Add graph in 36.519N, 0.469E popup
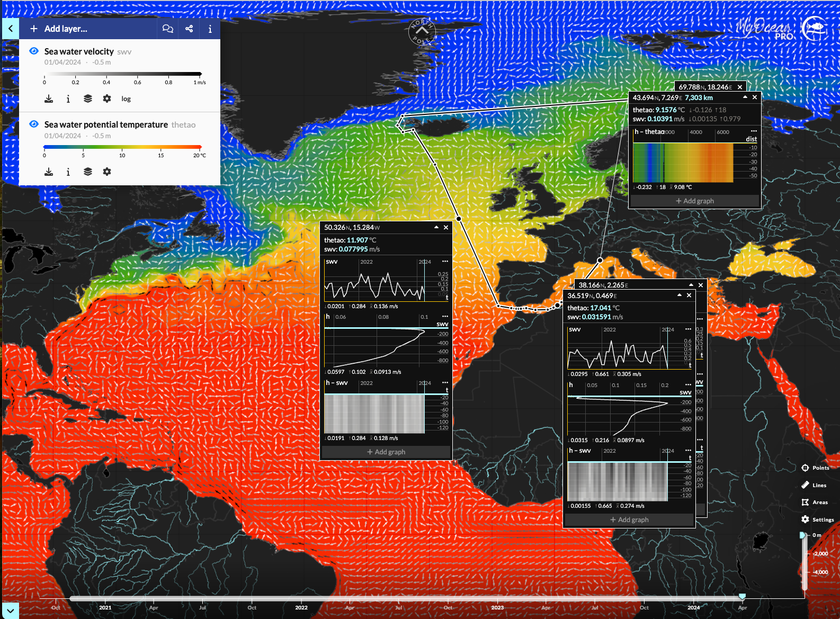 pyautogui.click(x=629, y=519)
